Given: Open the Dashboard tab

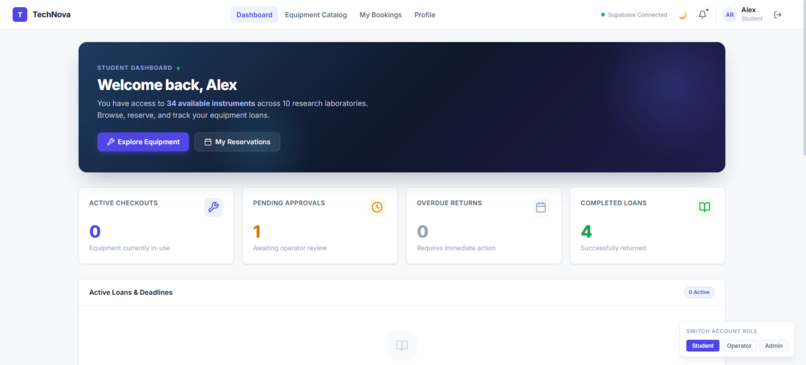Looking at the screenshot, I should click(254, 15).
